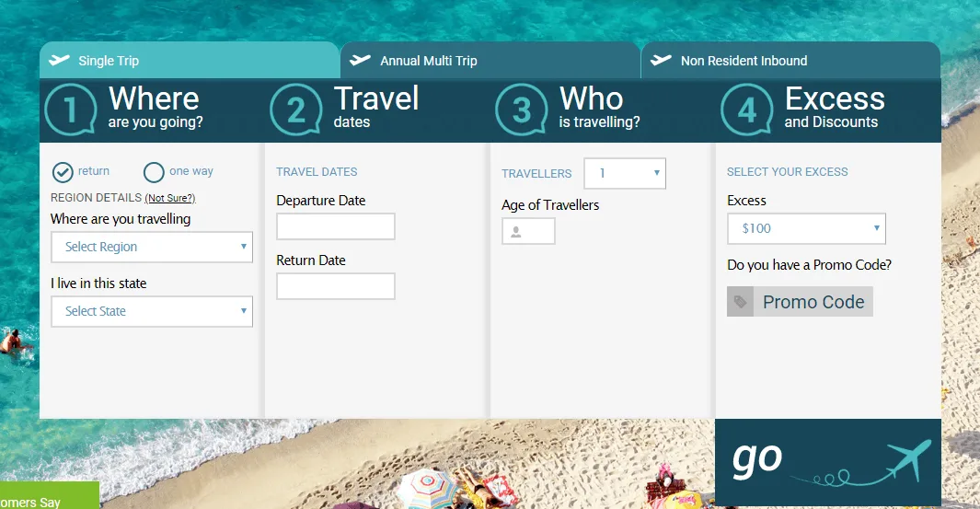Click the step 2 Travel number bubble

(x=295, y=110)
